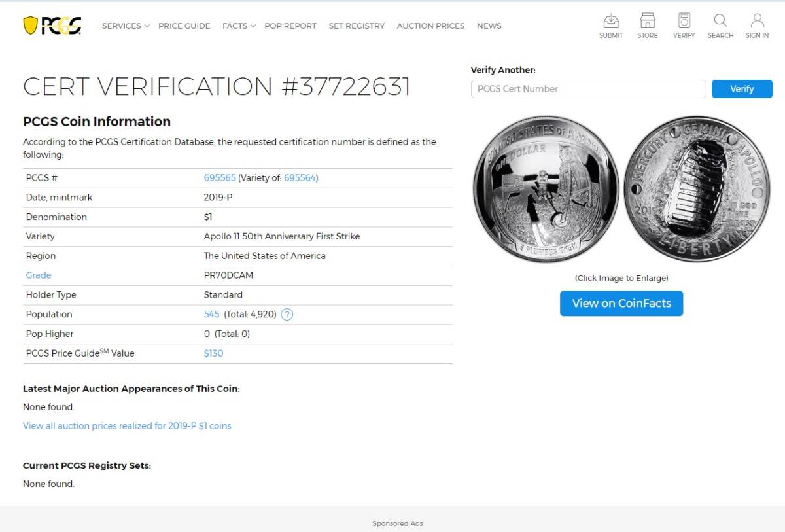Select the Standard holder type value
Screen dimensions: 785x532
(x=223, y=295)
